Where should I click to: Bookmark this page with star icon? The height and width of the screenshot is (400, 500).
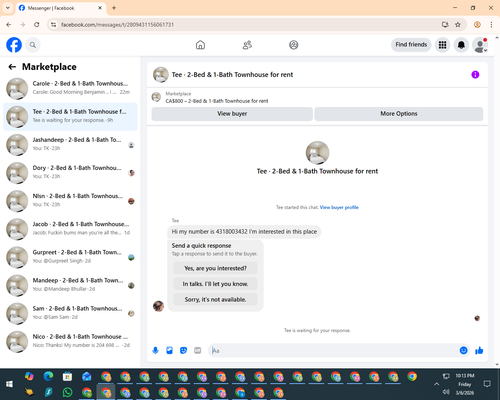pyautogui.click(x=458, y=25)
